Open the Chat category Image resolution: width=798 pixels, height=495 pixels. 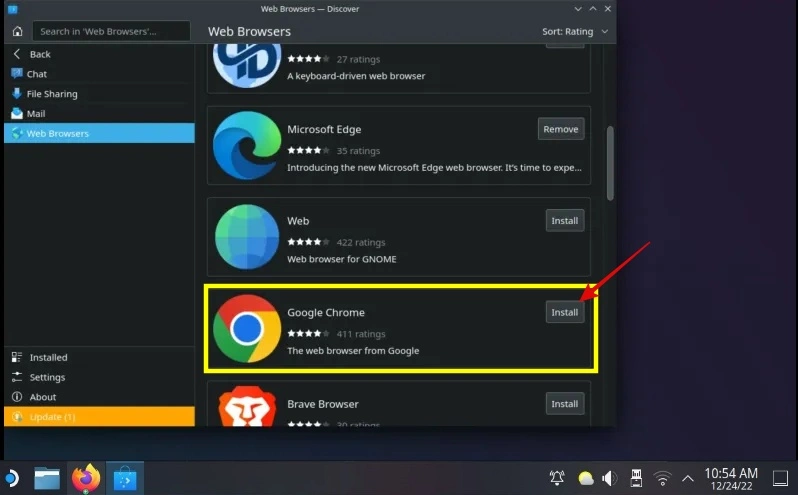[99, 74]
